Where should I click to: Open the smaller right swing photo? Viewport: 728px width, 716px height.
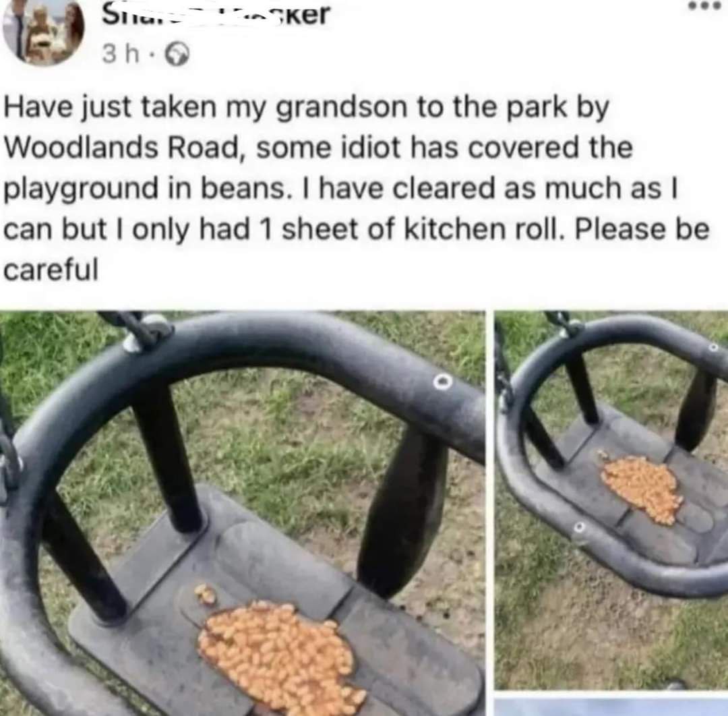611,500
